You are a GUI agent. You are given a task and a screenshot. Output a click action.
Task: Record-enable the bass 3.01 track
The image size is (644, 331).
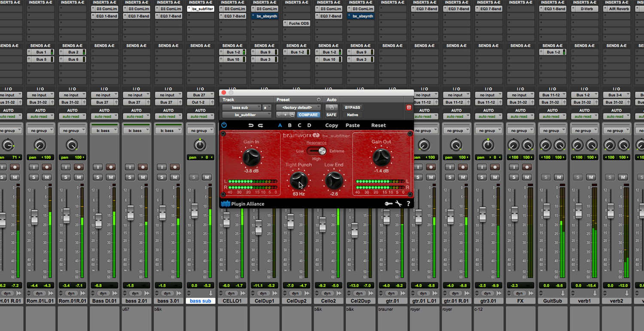point(175,167)
